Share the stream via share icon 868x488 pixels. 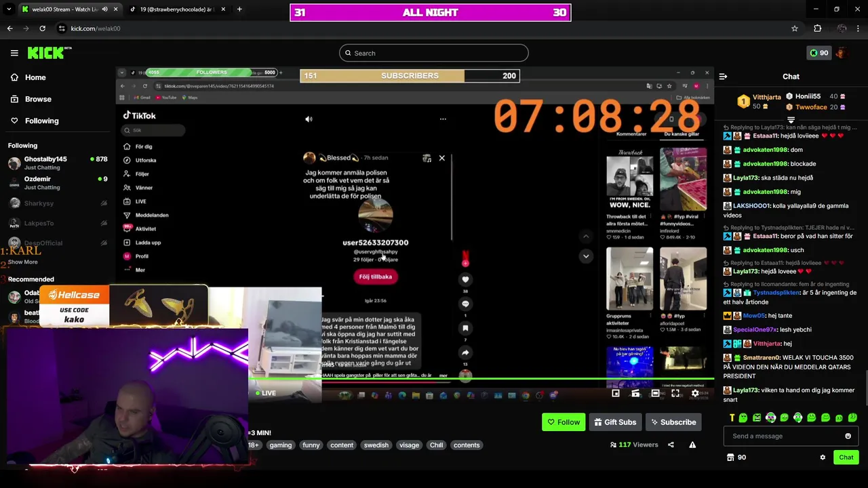(671, 445)
